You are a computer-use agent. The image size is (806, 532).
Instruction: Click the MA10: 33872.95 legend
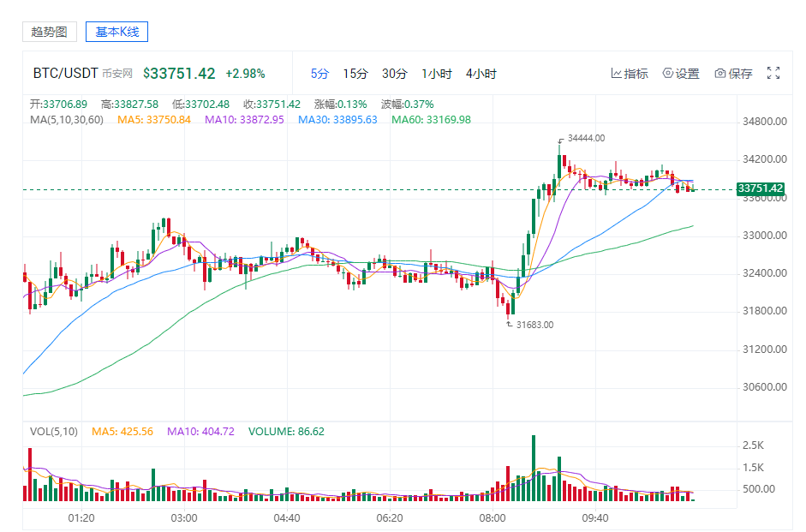pyautogui.click(x=244, y=120)
